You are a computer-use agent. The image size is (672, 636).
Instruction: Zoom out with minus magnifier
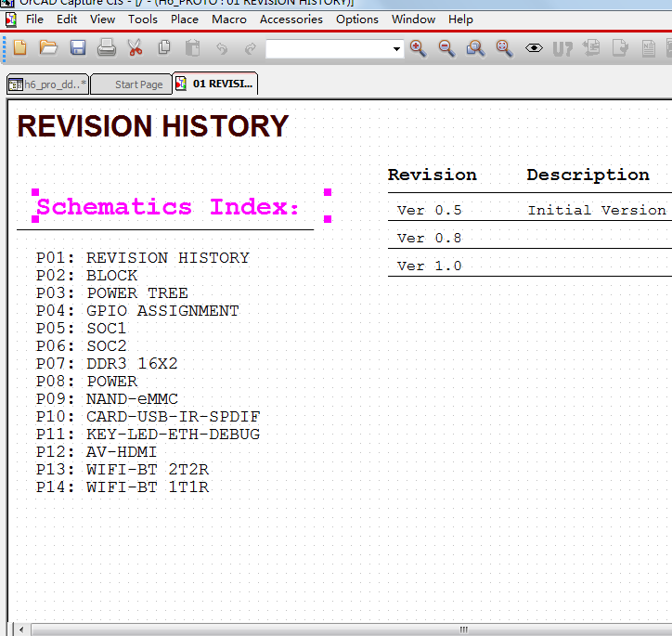pyautogui.click(x=447, y=48)
